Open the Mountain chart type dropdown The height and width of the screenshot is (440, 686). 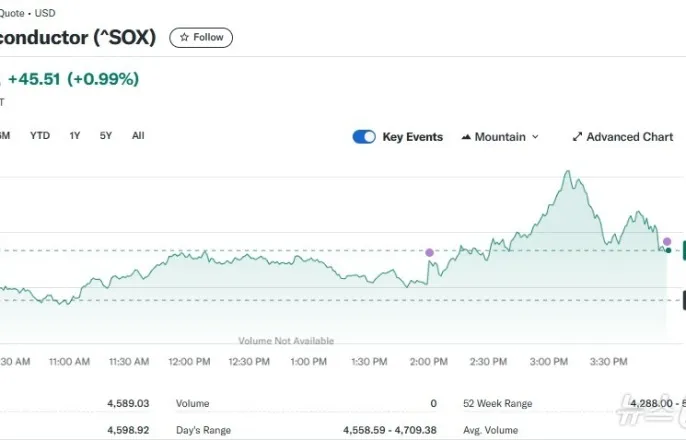(x=500, y=137)
